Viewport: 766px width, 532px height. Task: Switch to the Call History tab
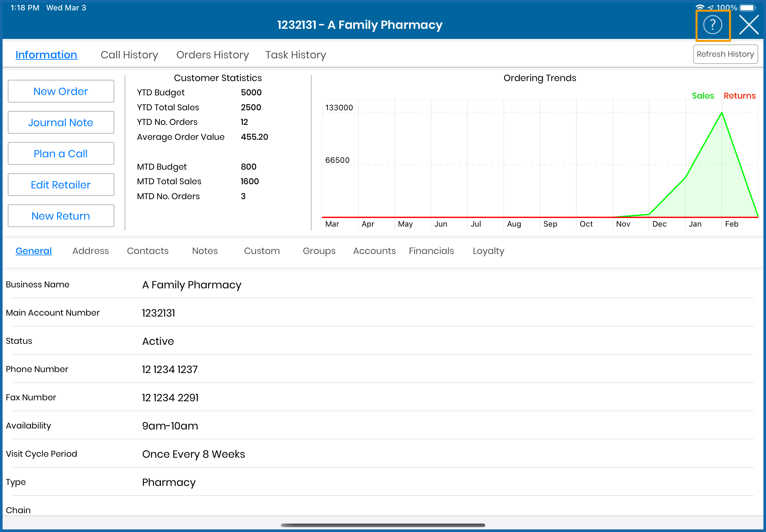[x=129, y=55]
